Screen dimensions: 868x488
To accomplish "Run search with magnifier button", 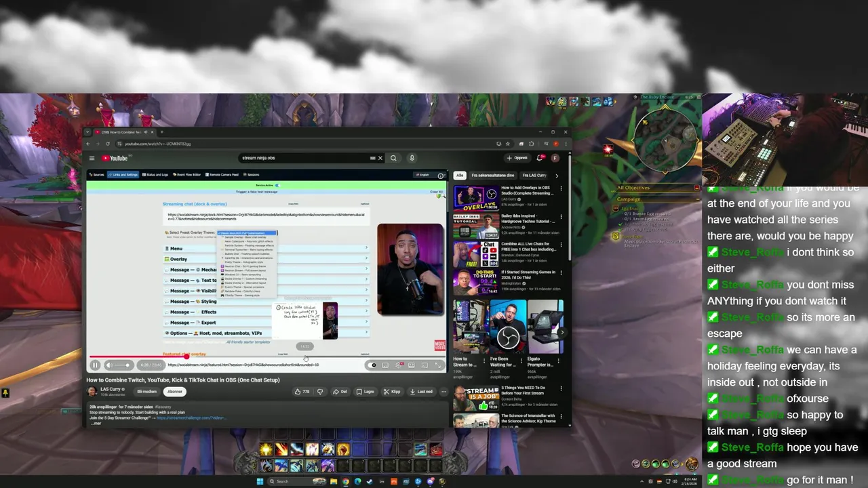I will (x=393, y=158).
